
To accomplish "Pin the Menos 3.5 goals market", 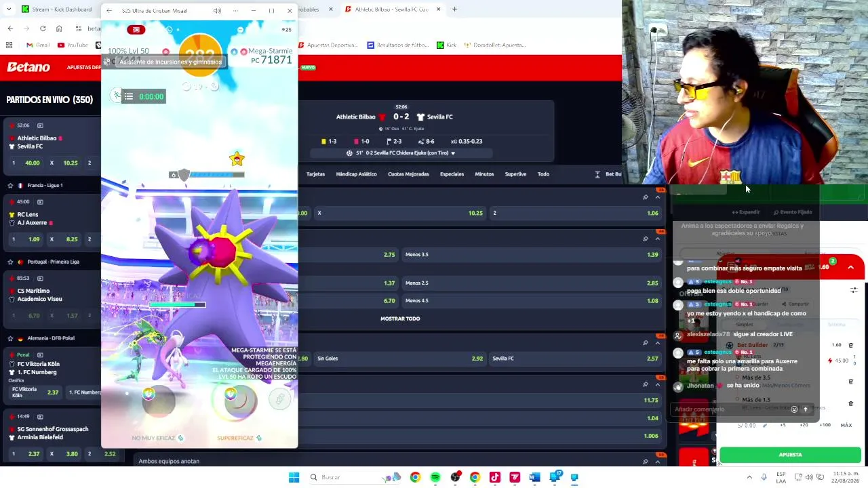I will (645, 239).
